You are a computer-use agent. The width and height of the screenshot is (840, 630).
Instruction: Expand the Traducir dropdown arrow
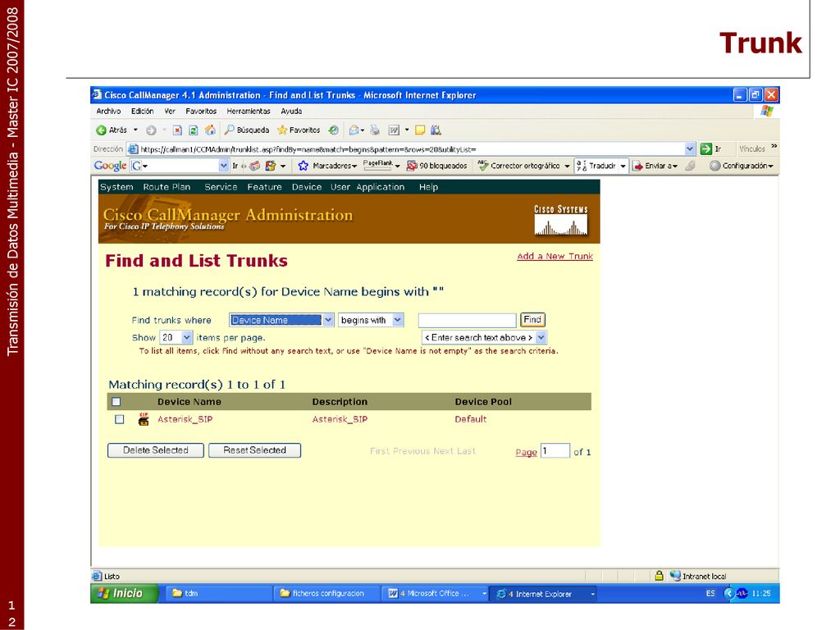[x=623, y=166]
